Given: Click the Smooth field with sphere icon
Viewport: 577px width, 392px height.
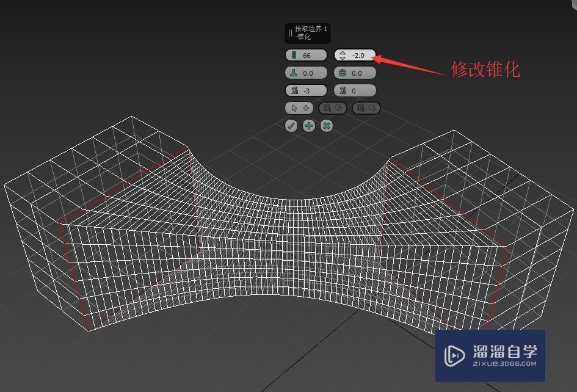Looking at the screenshot, I should point(355,73).
